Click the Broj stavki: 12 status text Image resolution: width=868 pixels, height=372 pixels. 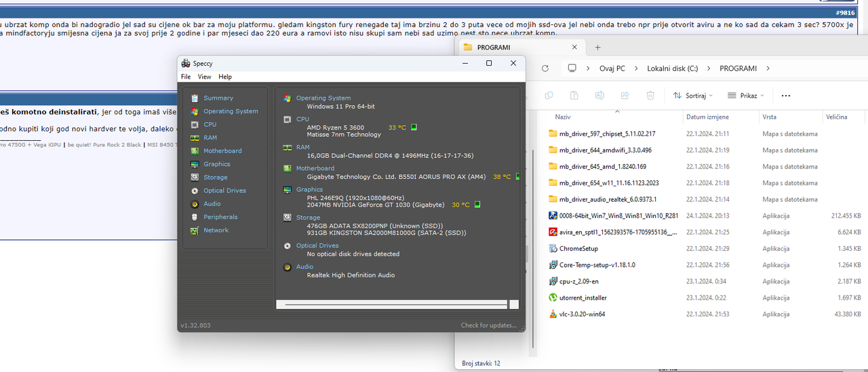[481, 363]
